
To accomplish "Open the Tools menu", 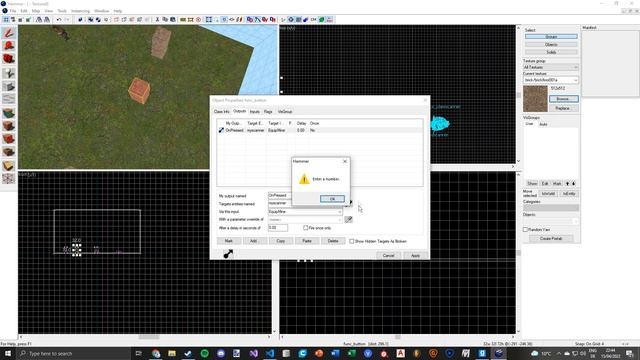I will (x=62, y=11).
